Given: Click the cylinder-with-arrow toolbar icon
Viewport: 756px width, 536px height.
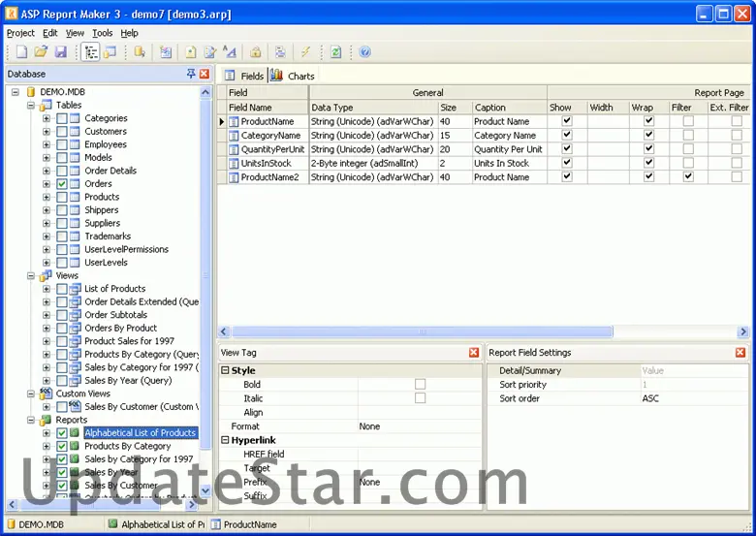Looking at the screenshot, I should click(x=140, y=51).
